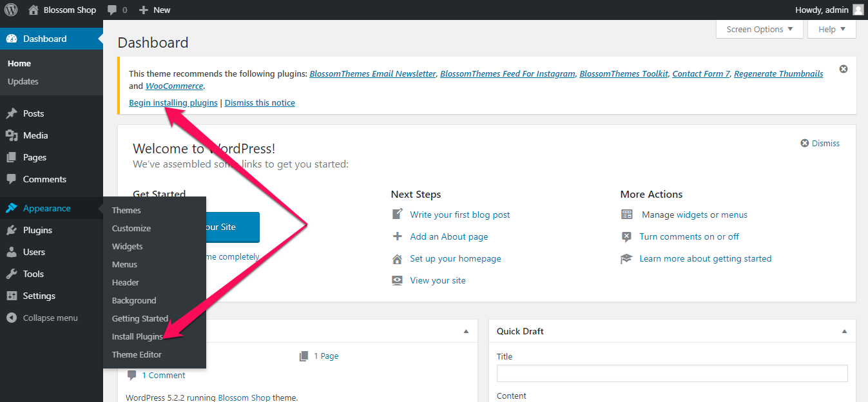Click the eye icon beside View your site
The width and height of the screenshot is (868, 402).
pos(398,280)
